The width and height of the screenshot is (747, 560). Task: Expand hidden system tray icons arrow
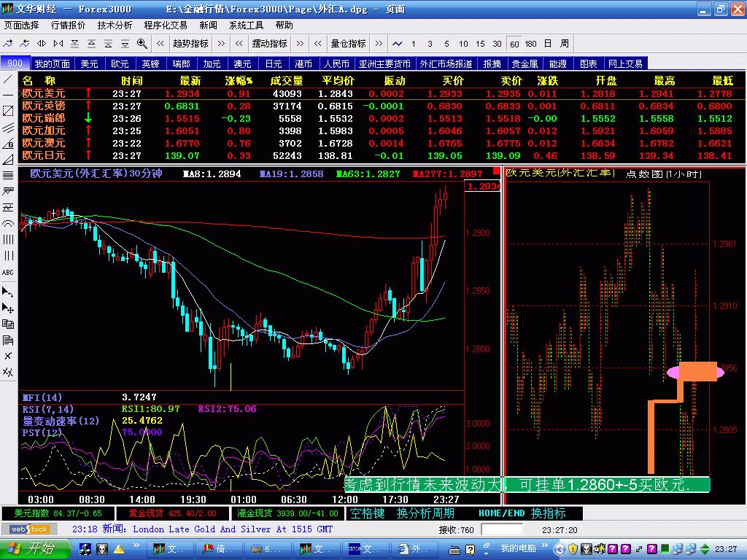559,549
